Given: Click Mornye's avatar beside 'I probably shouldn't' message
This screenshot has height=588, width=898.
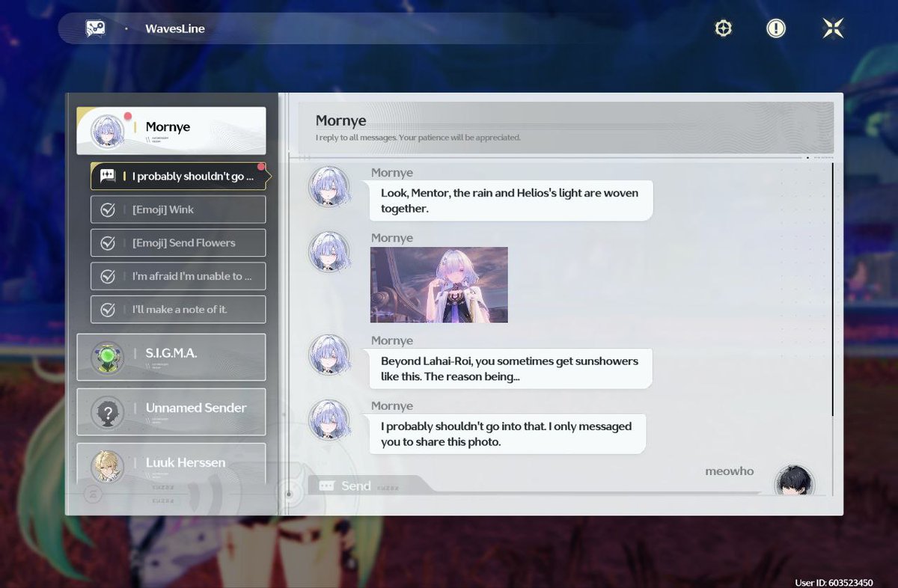Looking at the screenshot, I should click(x=329, y=420).
